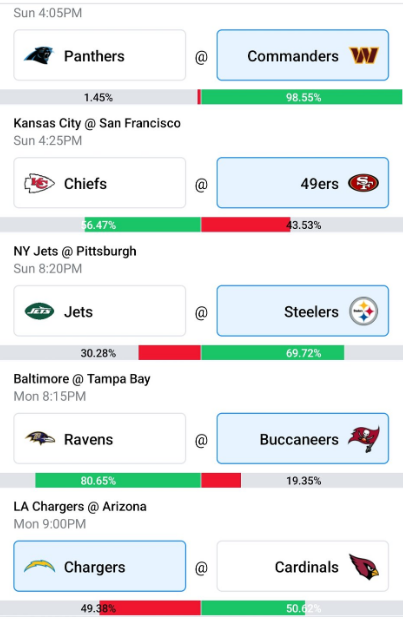Click the San Francisco 49ers logo
The image size is (403, 619).
(x=364, y=183)
